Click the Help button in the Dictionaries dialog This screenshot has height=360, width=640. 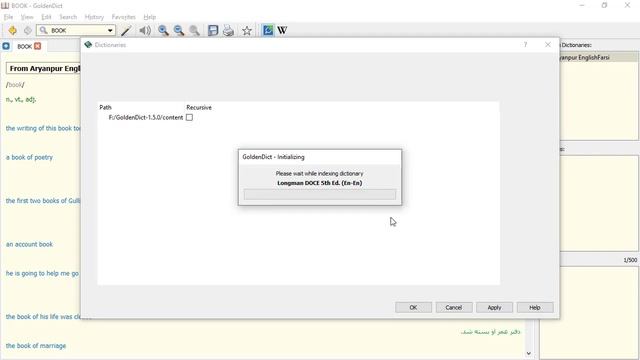click(x=535, y=307)
